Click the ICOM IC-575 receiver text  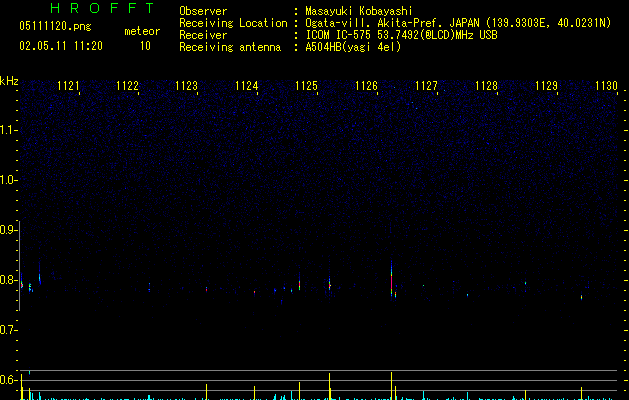coord(401,35)
